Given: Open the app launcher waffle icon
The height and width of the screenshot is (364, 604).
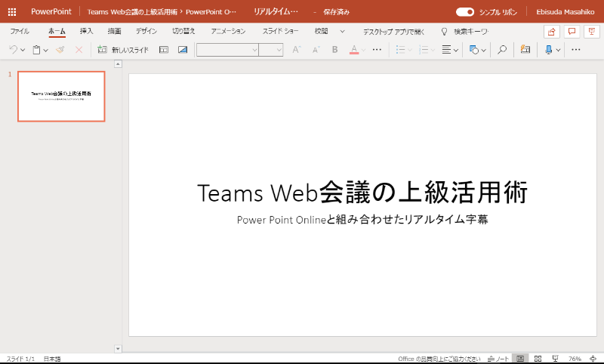Looking at the screenshot, I should point(11,12).
